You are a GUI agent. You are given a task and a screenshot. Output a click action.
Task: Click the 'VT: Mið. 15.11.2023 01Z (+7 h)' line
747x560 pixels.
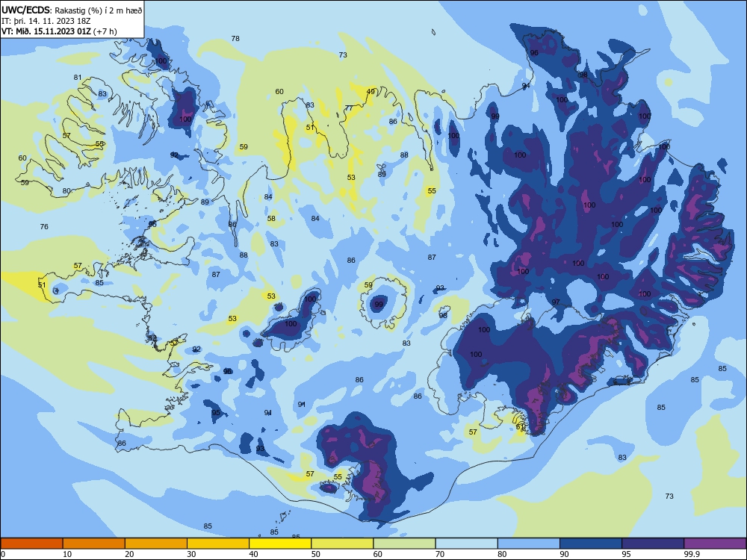tap(59, 31)
